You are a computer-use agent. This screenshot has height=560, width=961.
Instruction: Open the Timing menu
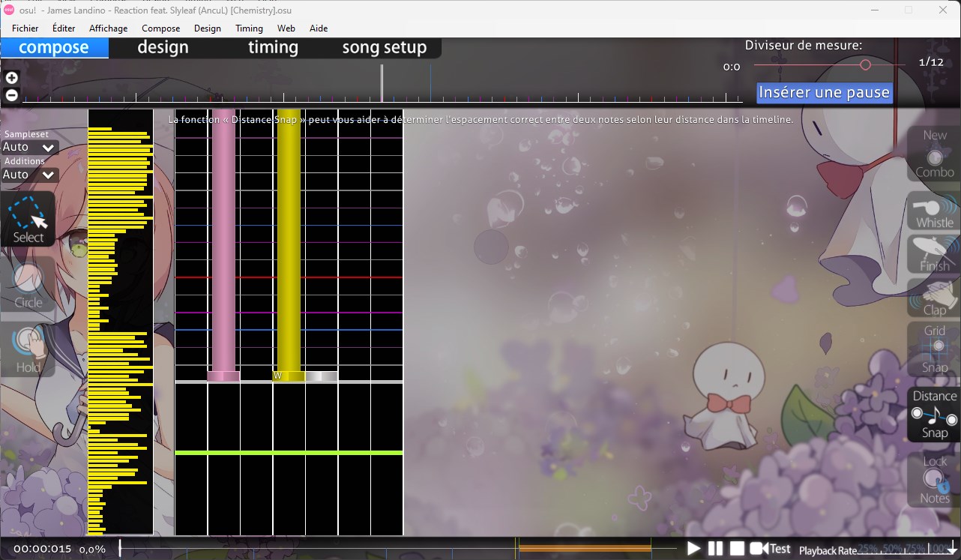249,28
